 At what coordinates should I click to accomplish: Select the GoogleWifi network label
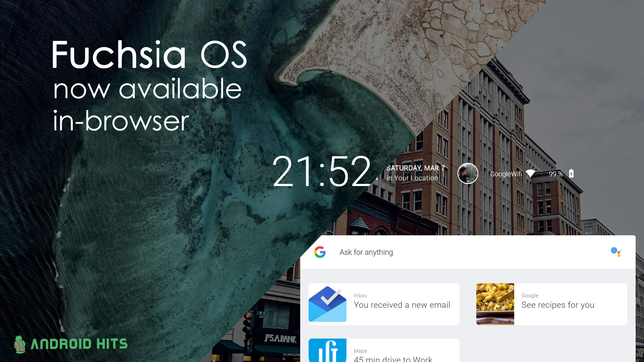506,174
